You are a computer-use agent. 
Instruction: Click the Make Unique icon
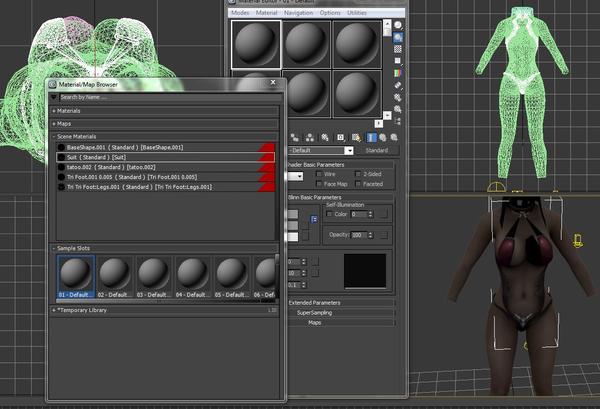310,137
